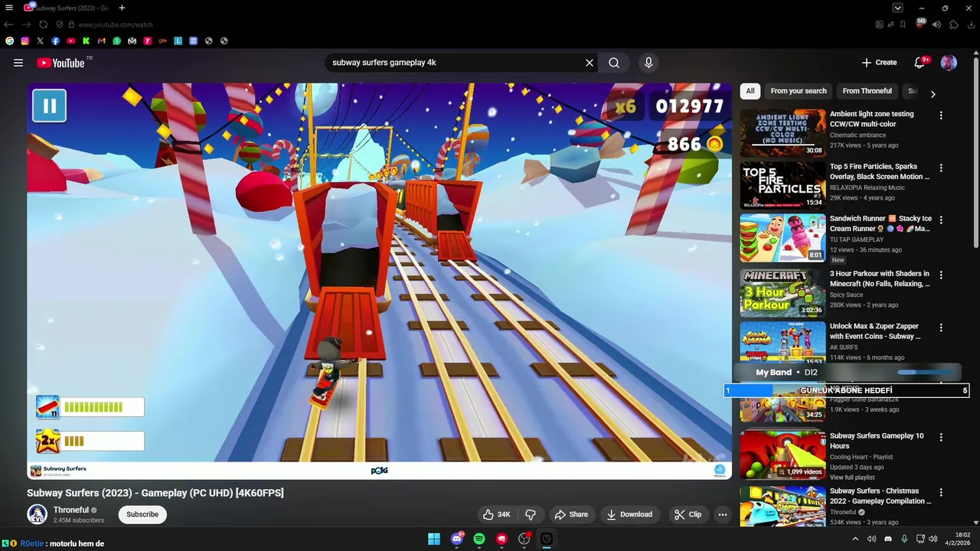Open options for Top 5 Fire Particles video

pos(941,168)
